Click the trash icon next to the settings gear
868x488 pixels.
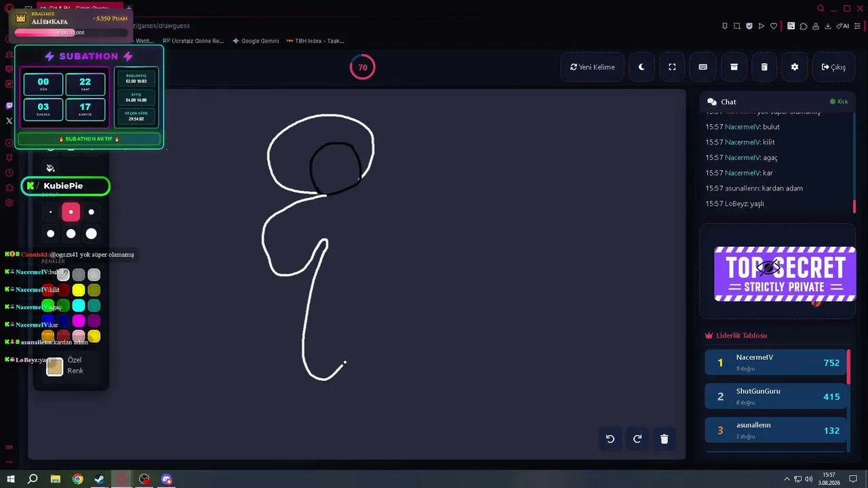pos(764,67)
